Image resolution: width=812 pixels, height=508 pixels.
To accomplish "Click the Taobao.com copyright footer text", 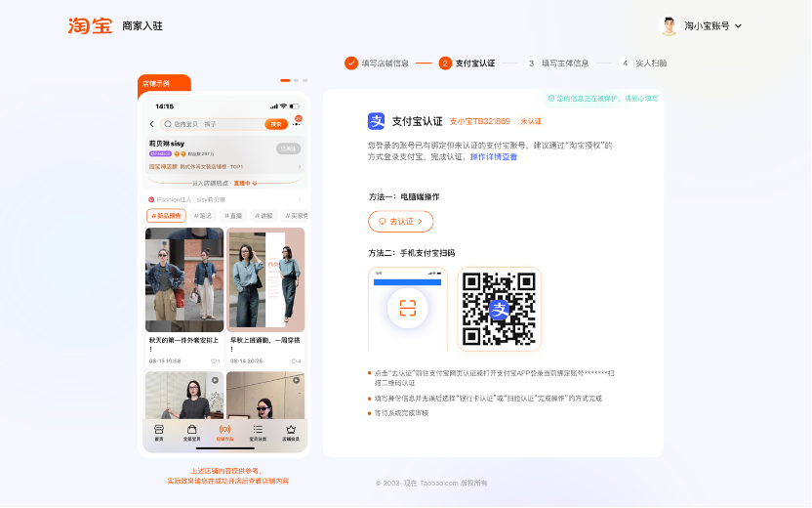I will point(431,484).
